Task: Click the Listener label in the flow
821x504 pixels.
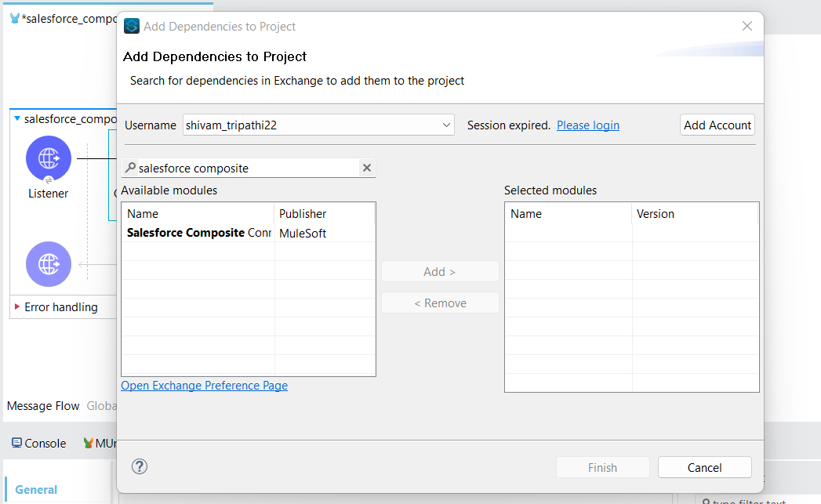Action: click(48, 193)
